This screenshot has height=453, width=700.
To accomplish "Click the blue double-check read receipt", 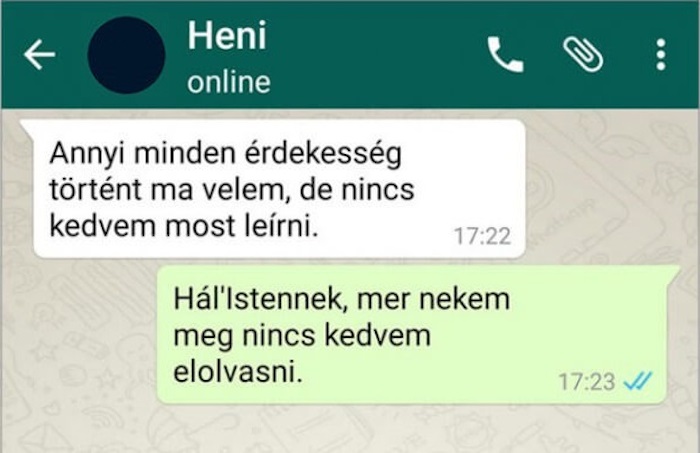I will click(638, 381).
